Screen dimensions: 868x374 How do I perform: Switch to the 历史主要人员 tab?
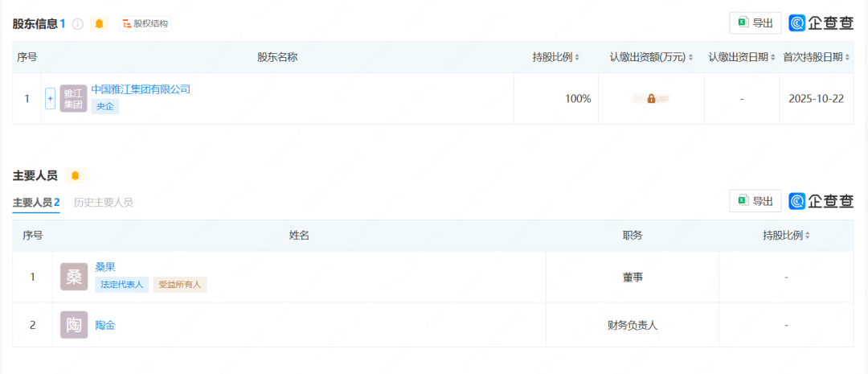(x=103, y=202)
